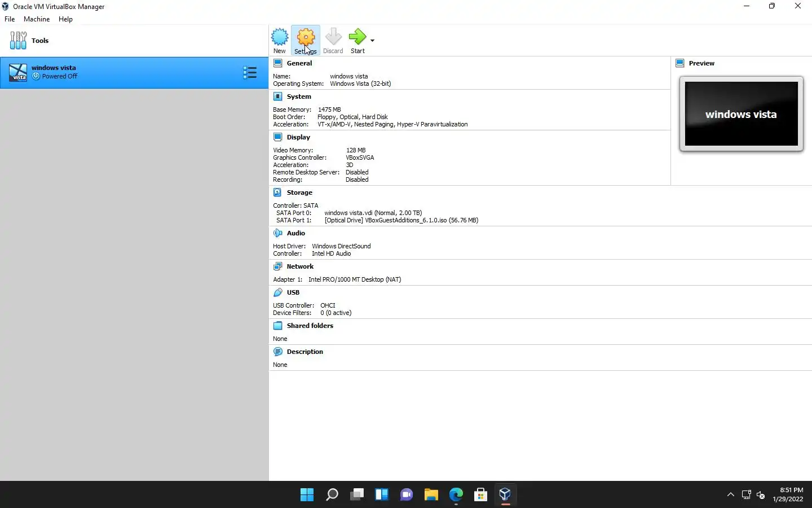Open the Audio settings heading link
812x508 pixels.
click(x=295, y=233)
